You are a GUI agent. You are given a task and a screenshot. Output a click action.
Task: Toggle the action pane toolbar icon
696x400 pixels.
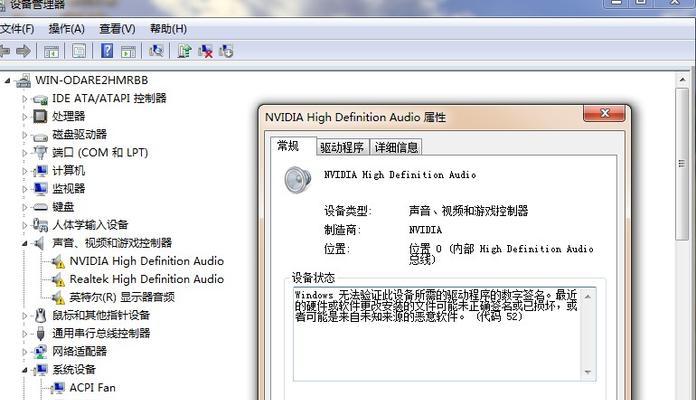click(128, 51)
